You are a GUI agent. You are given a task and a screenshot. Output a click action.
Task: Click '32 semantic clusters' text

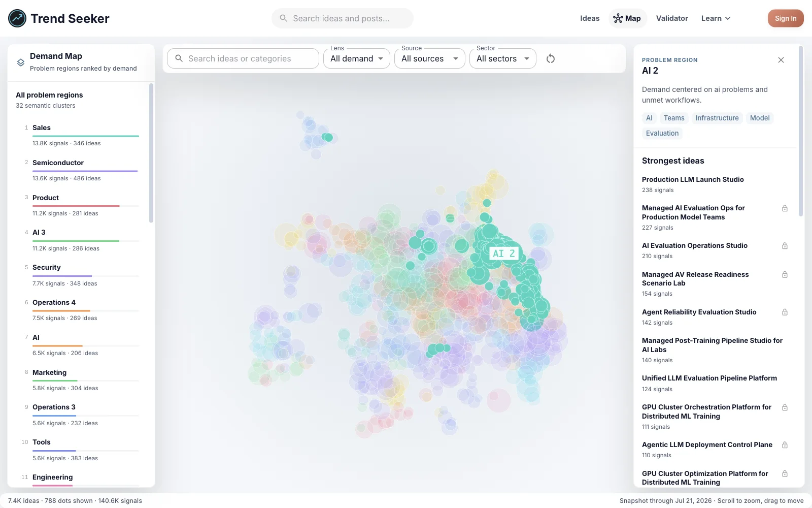(x=45, y=106)
